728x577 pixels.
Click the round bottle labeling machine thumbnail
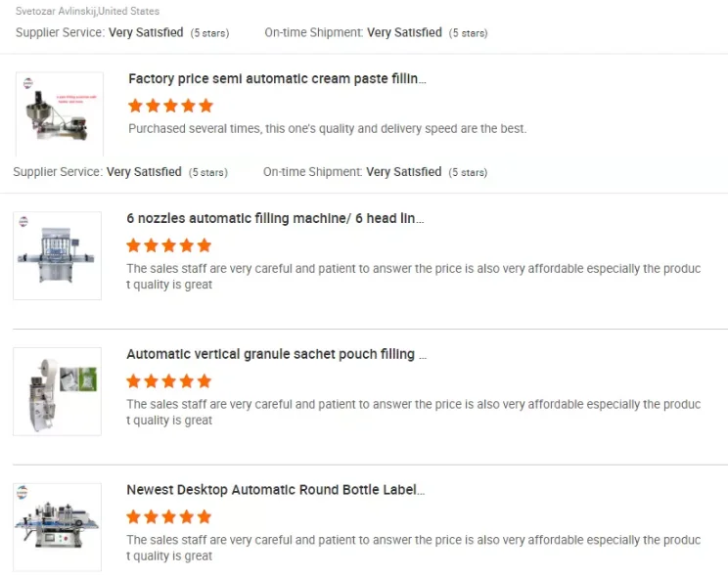coord(57,526)
